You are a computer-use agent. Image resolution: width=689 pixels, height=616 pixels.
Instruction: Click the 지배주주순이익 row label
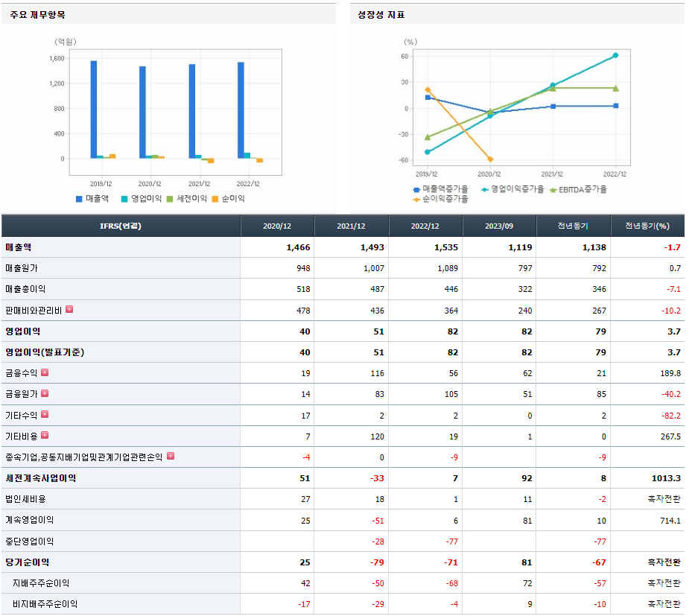[x=41, y=583]
